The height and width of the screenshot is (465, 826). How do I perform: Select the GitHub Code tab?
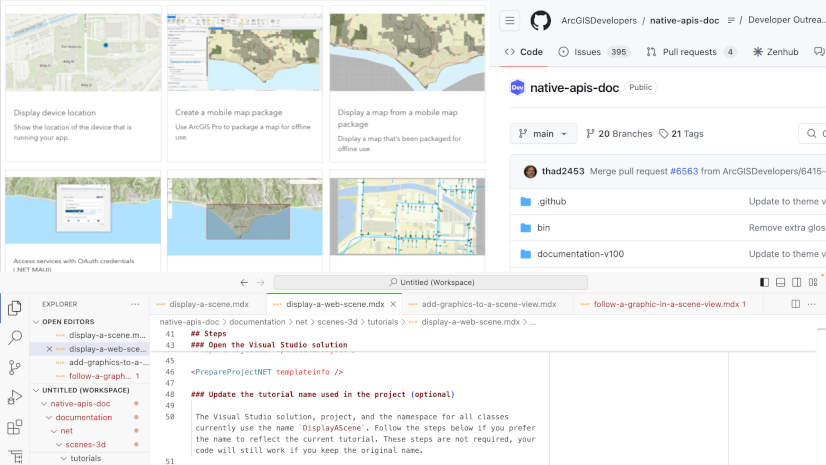tap(524, 52)
